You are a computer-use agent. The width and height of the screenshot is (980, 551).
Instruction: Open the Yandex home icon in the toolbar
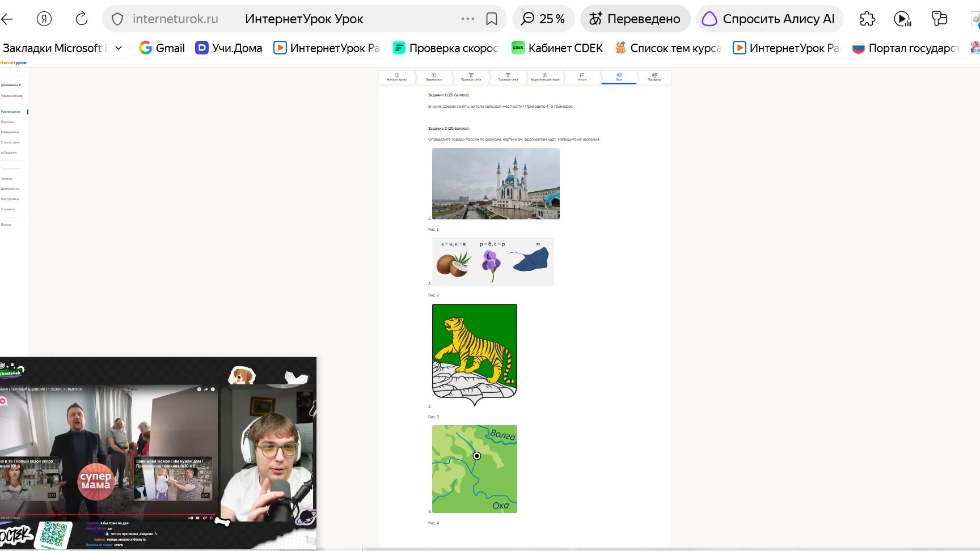coord(44,19)
